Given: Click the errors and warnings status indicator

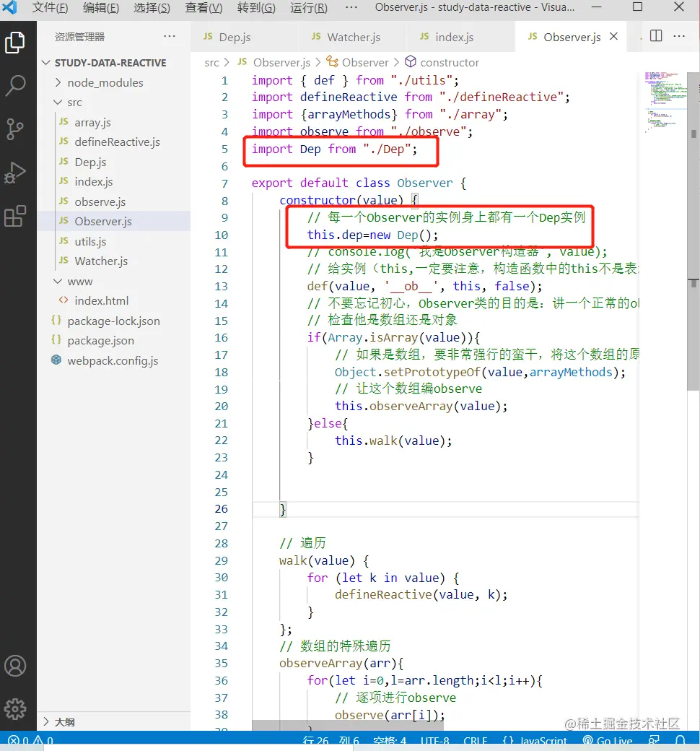Looking at the screenshot, I should pyautogui.click(x=30, y=740).
